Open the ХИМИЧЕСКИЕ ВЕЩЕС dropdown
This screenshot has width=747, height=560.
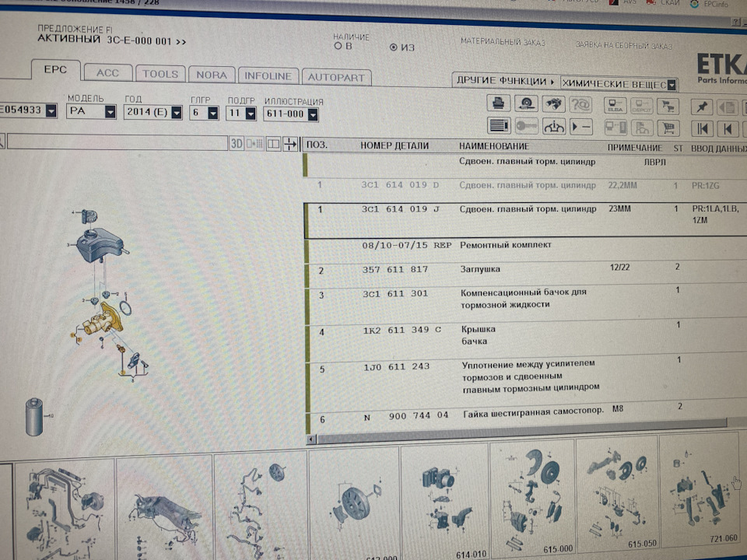pyautogui.click(x=619, y=84)
